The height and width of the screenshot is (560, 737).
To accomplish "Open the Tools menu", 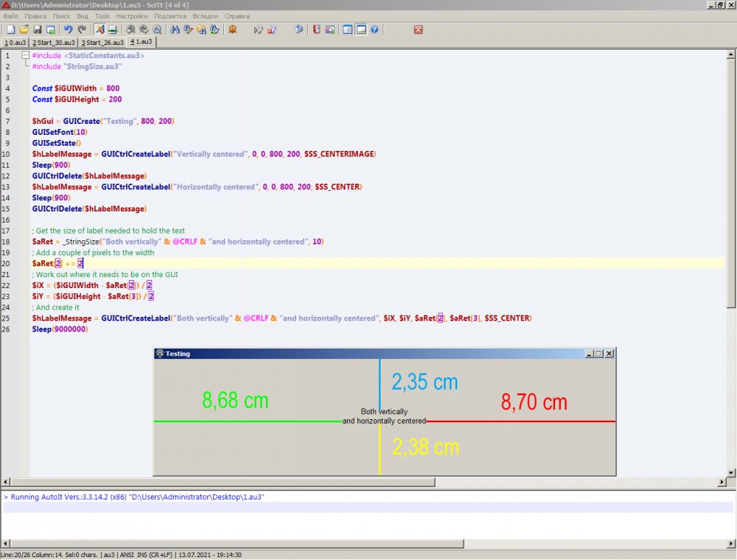I will [x=102, y=16].
